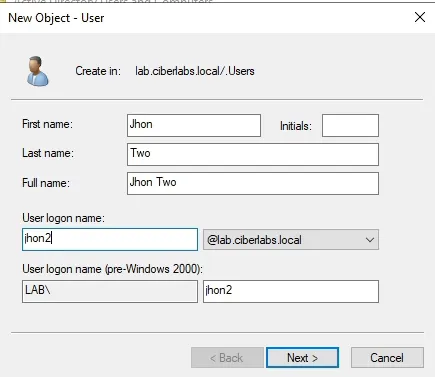Click the Create in label
The image size is (435, 377).
tap(98, 71)
